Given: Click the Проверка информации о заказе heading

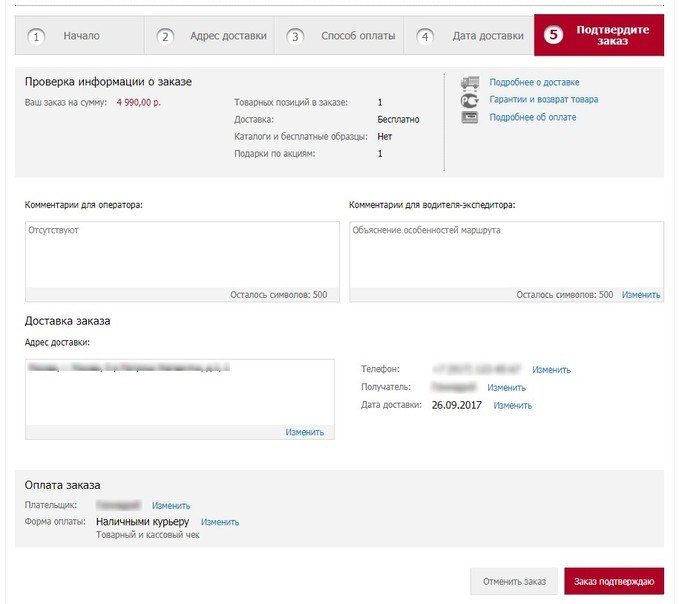Looking at the screenshot, I should pyautogui.click(x=108, y=82).
